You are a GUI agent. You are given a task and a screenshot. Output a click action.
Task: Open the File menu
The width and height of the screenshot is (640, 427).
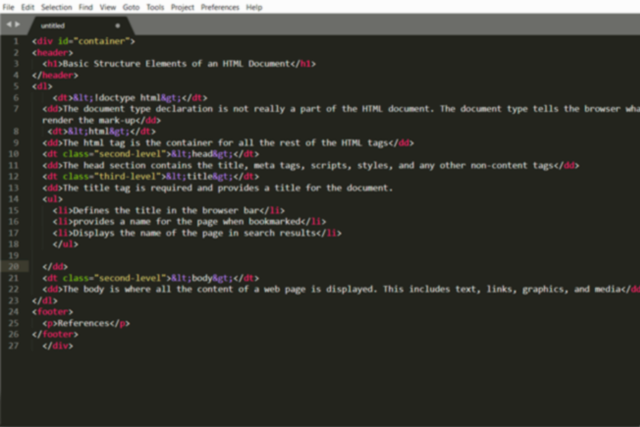pos(8,6)
